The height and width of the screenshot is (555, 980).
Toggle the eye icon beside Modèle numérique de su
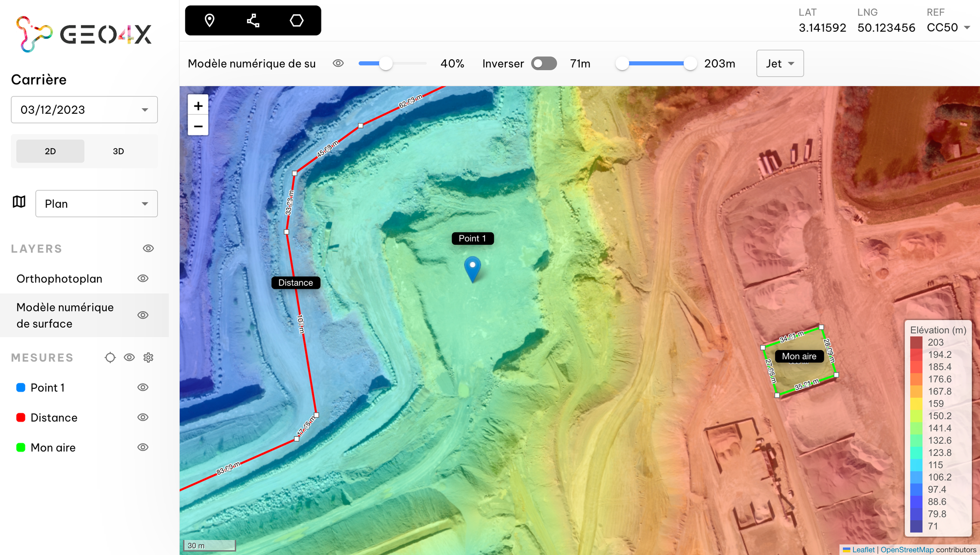(338, 63)
